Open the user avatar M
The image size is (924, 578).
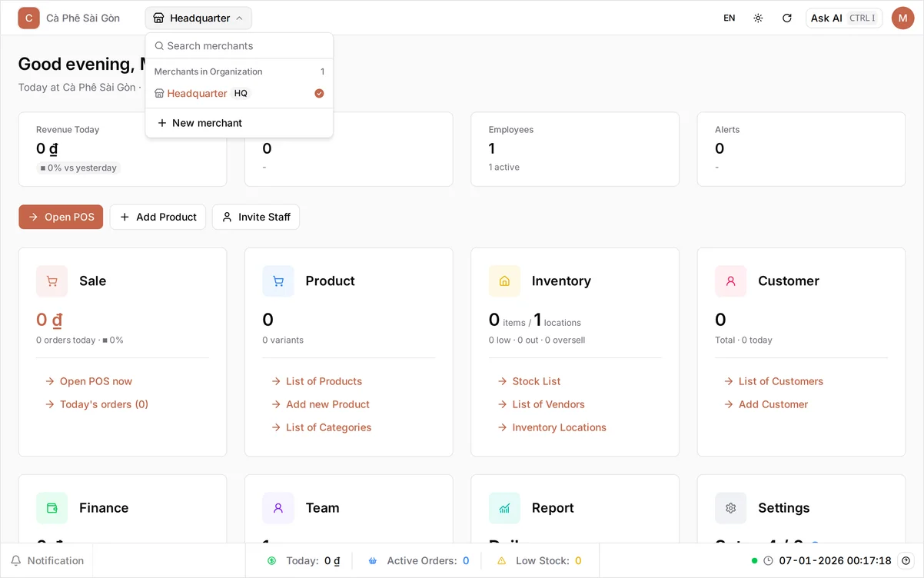[x=902, y=18]
